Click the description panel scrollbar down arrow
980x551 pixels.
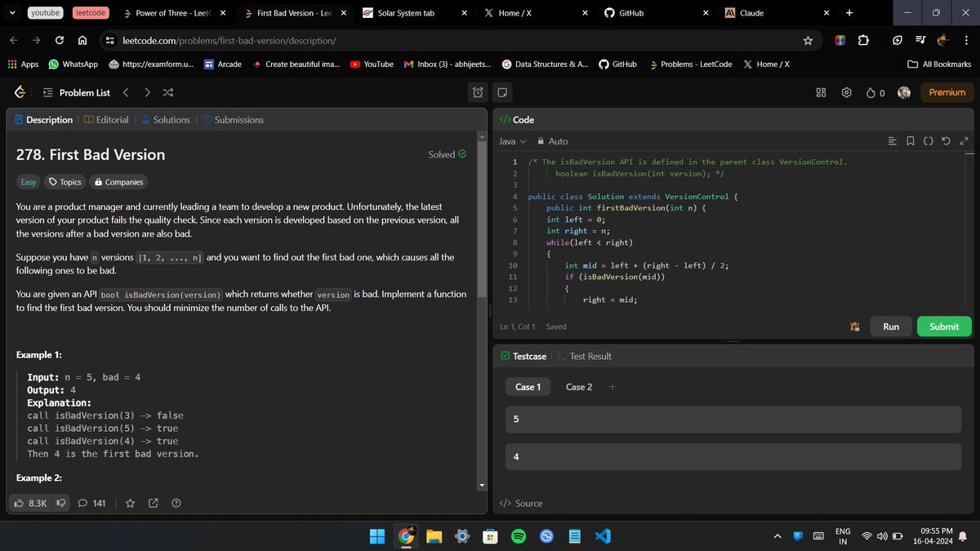482,486
